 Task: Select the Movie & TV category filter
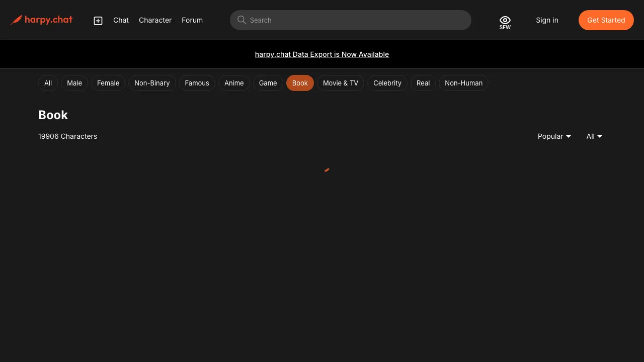pos(341,83)
